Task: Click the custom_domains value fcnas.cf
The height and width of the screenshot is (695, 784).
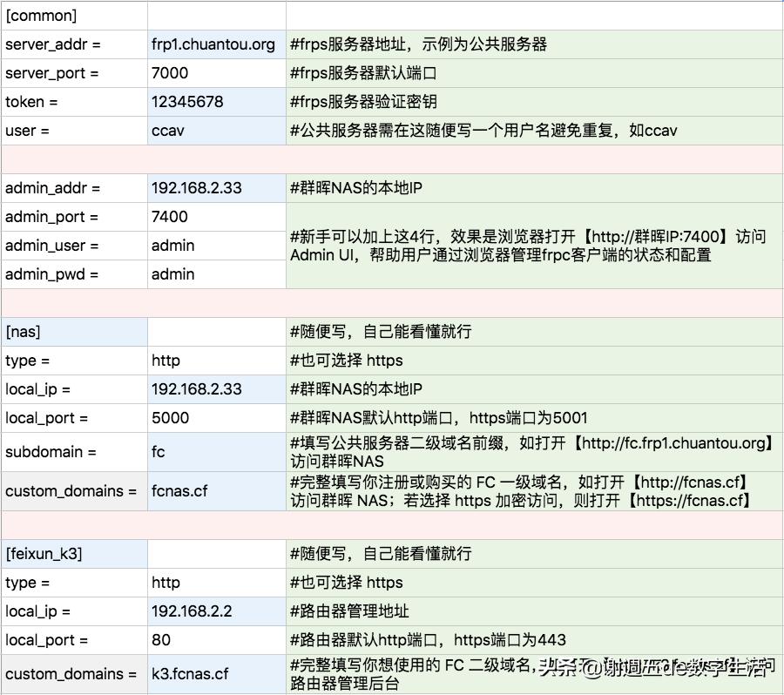Action: point(180,490)
